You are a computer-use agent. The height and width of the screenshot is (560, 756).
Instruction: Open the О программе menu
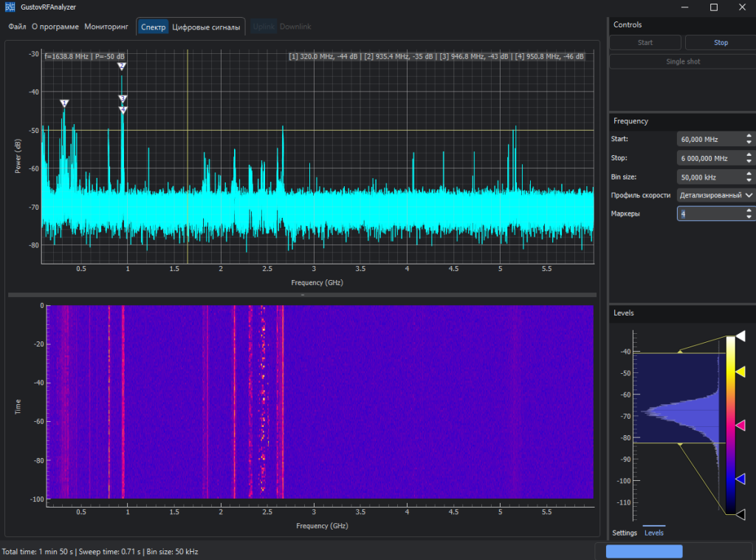[x=55, y=27]
